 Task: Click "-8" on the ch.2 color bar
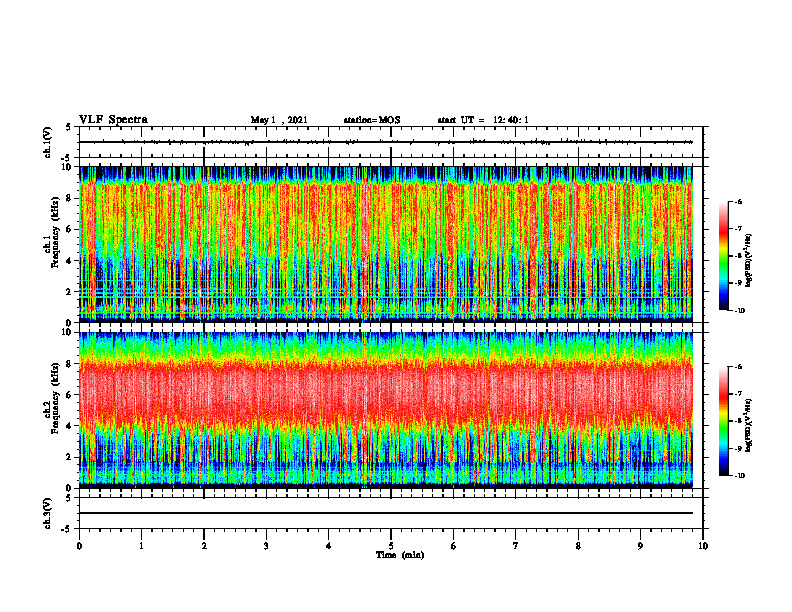coord(738,421)
